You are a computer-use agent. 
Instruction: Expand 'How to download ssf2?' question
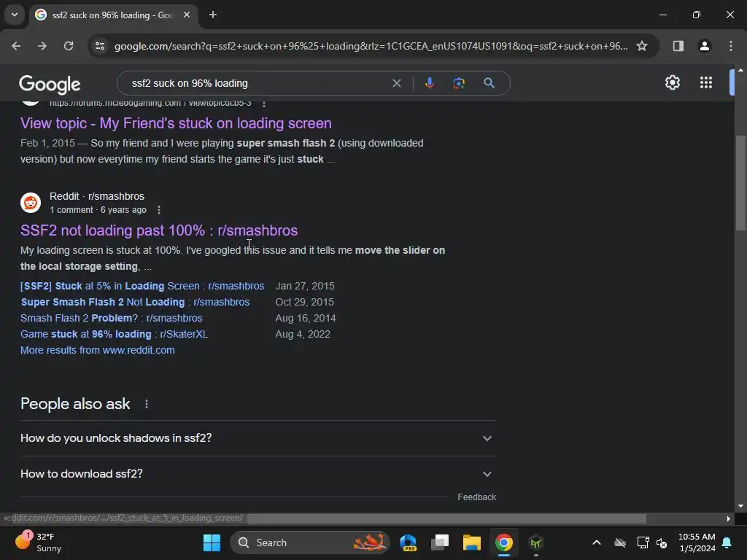(x=258, y=474)
